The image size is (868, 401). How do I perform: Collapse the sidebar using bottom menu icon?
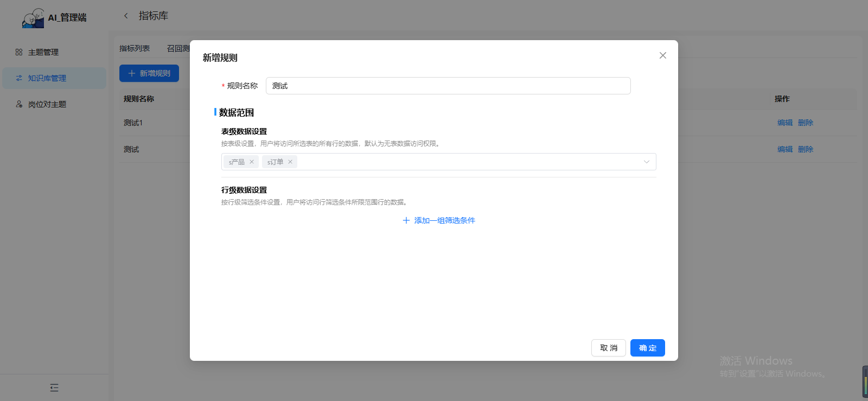54,387
